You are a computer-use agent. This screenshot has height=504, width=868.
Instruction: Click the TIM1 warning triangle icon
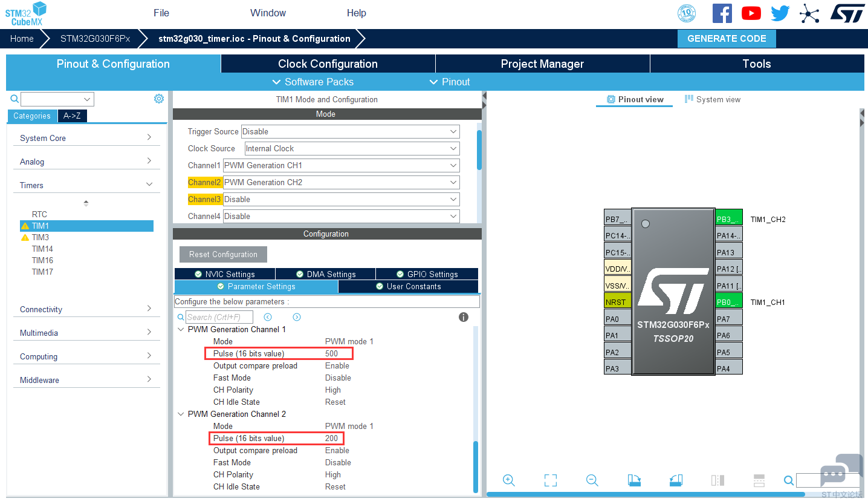pyautogui.click(x=25, y=226)
